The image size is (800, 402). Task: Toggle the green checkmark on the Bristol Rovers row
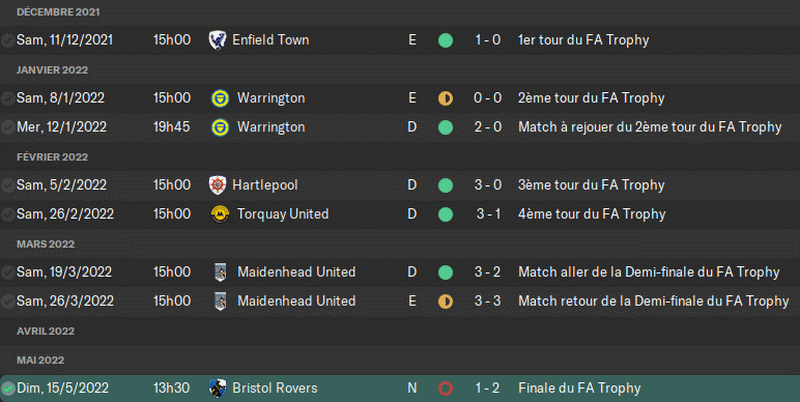pos(8,388)
